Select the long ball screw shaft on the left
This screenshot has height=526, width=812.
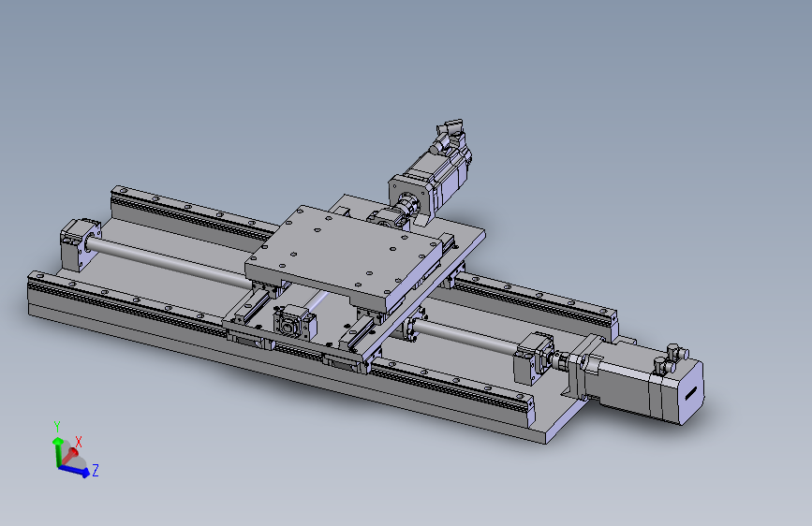pos(168,261)
